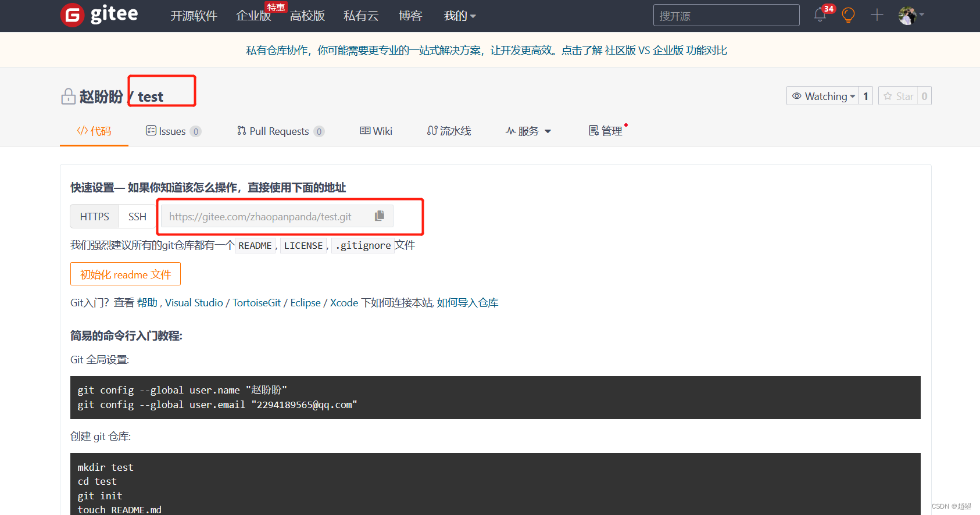Click the plus create icon
980x515 pixels.
click(877, 15)
